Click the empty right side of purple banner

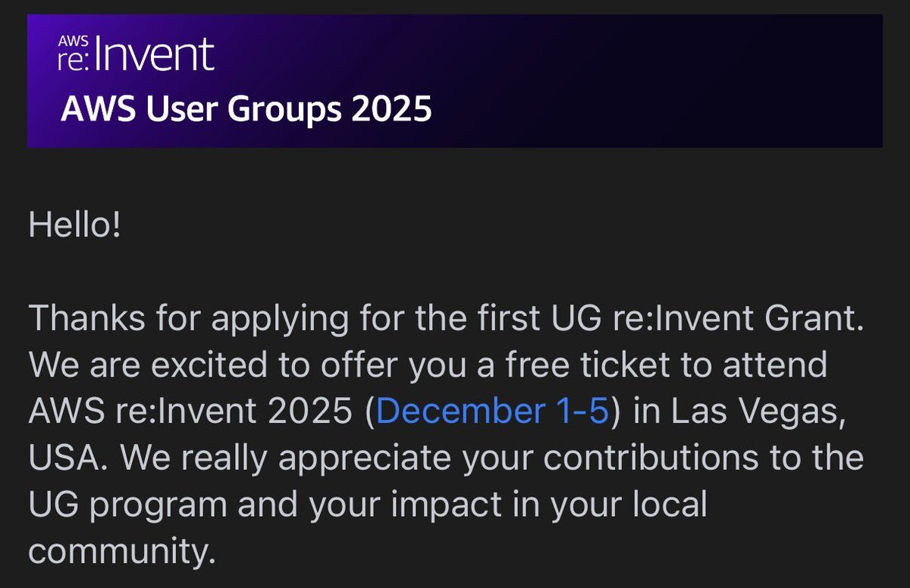point(682,80)
